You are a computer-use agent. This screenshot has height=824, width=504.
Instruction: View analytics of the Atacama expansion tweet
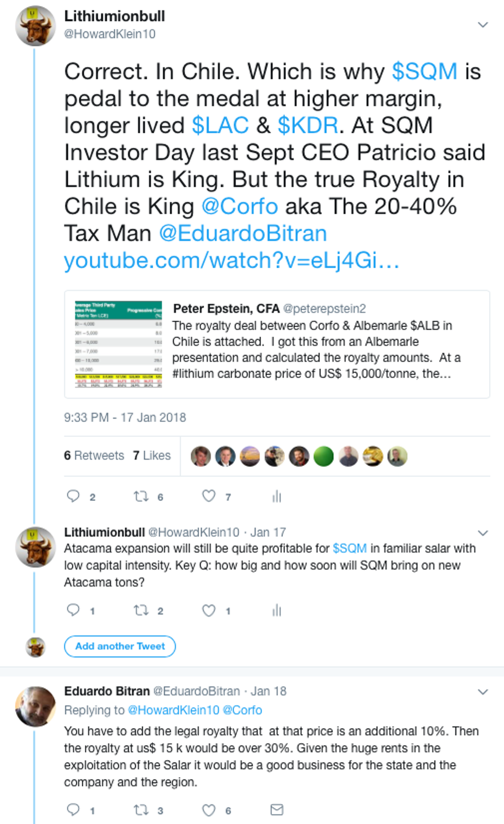pos(277,610)
